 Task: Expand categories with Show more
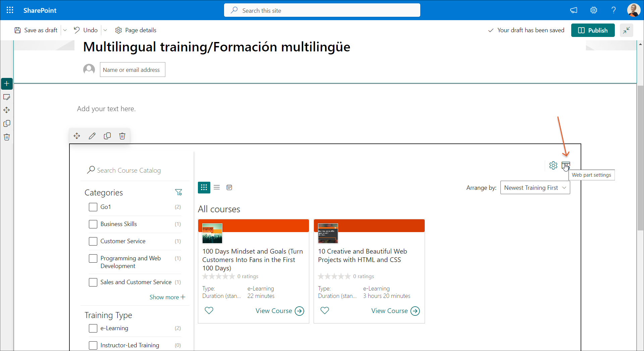pyautogui.click(x=167, y=297)
